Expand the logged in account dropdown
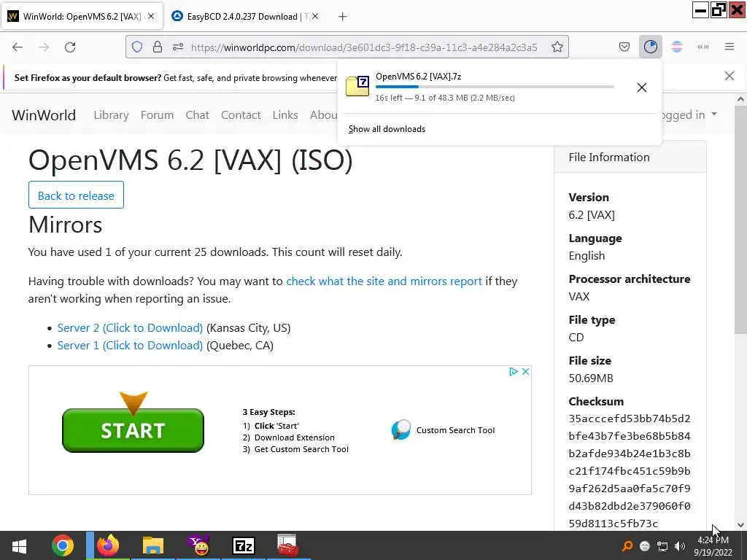This screenshot has width=747, height=560. click(x=688, y=114)
